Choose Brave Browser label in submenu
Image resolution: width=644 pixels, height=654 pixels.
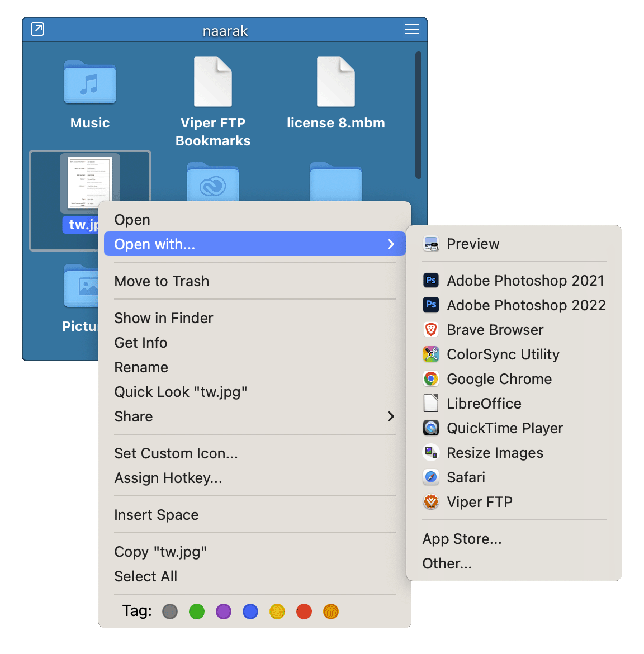(495, 329)
